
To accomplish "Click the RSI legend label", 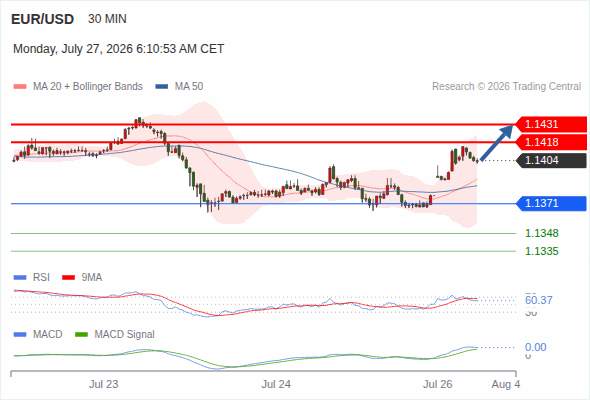I will point(41,278).
